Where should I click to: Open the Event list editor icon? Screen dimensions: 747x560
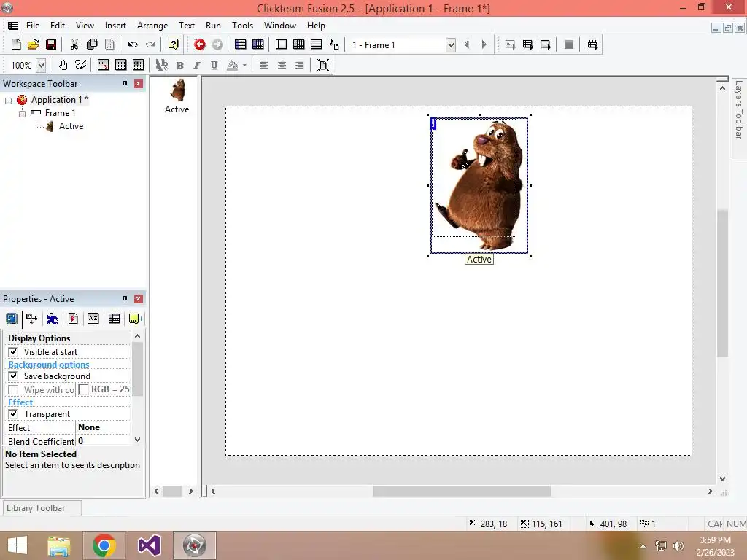(317, 44)
